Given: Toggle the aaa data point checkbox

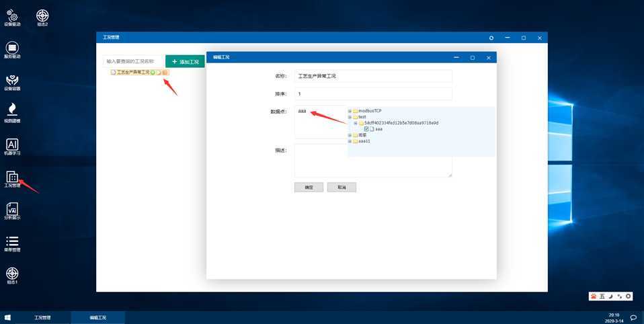Looking at the screenshot, I should pos(366,129).
